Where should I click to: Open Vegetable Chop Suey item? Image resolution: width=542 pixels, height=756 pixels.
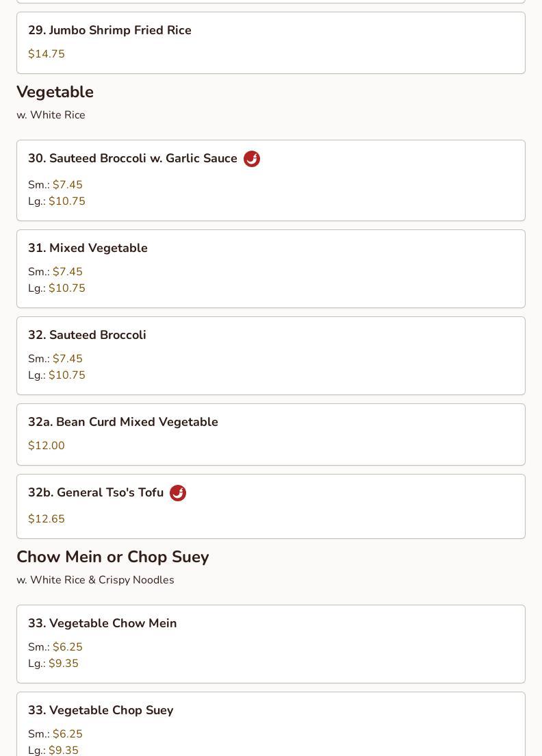pos(101,711)
